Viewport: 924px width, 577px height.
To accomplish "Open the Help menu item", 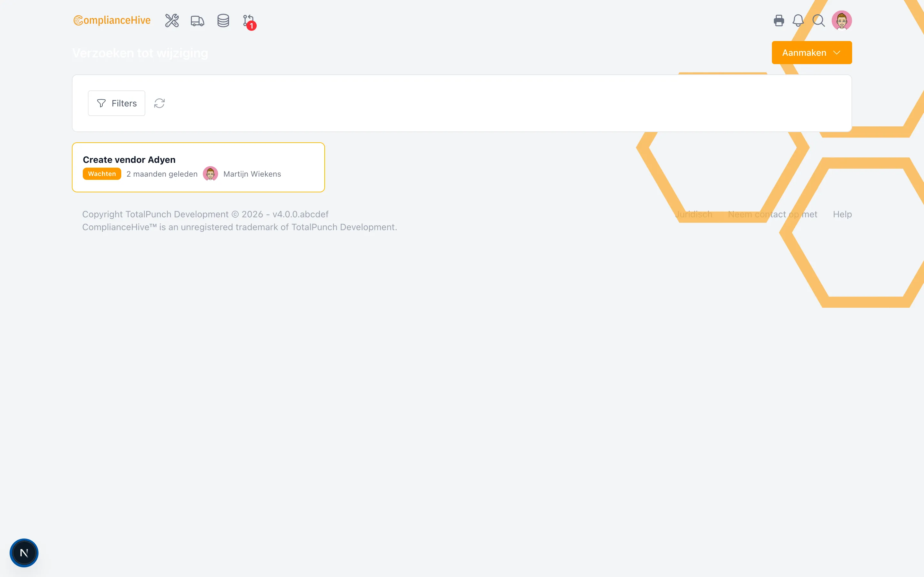I will (x=842, y=214).
